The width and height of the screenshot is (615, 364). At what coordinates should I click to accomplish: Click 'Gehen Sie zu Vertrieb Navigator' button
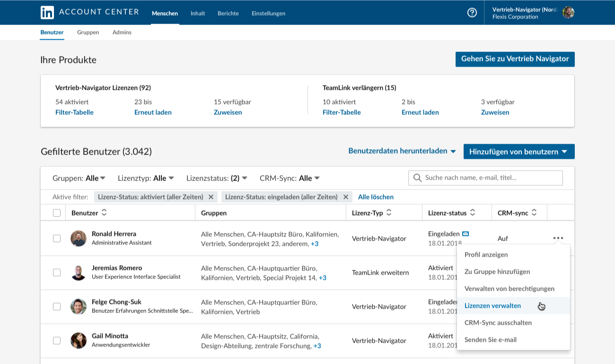pyautogui.click(x=515, y=59)
